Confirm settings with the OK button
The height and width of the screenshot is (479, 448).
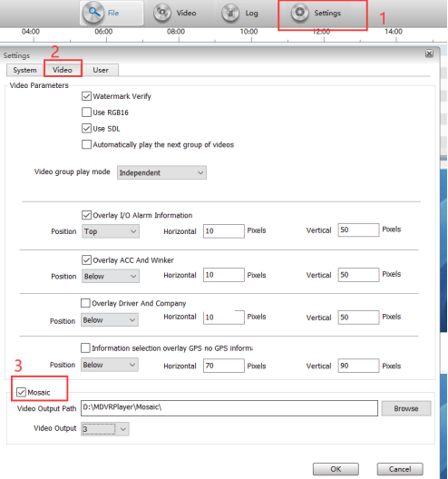[x=336, y=469]
